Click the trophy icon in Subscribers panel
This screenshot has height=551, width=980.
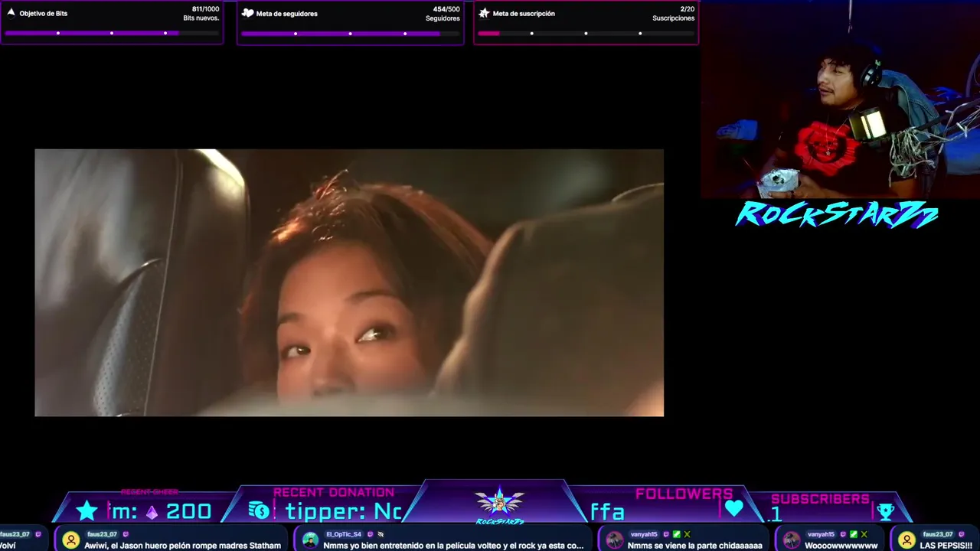[885, 511]
